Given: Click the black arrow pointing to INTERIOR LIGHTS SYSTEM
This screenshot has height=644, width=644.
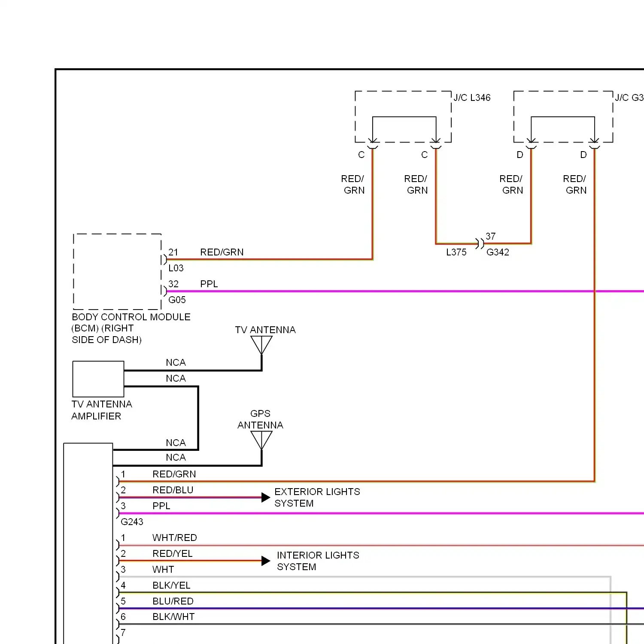Looking at the screenshot, I should pos(266,561).
